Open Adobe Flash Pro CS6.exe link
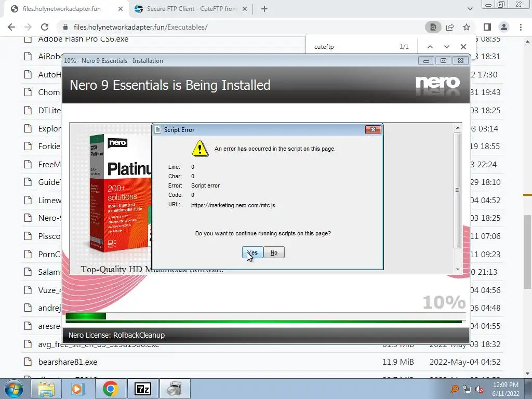This screenshot has height=399, width=532. point(83,39)
